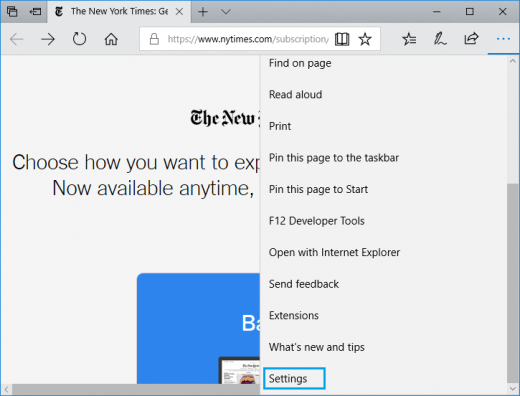
Task: Toggle Reading view book icon
Action: click(x=342, y=39)
